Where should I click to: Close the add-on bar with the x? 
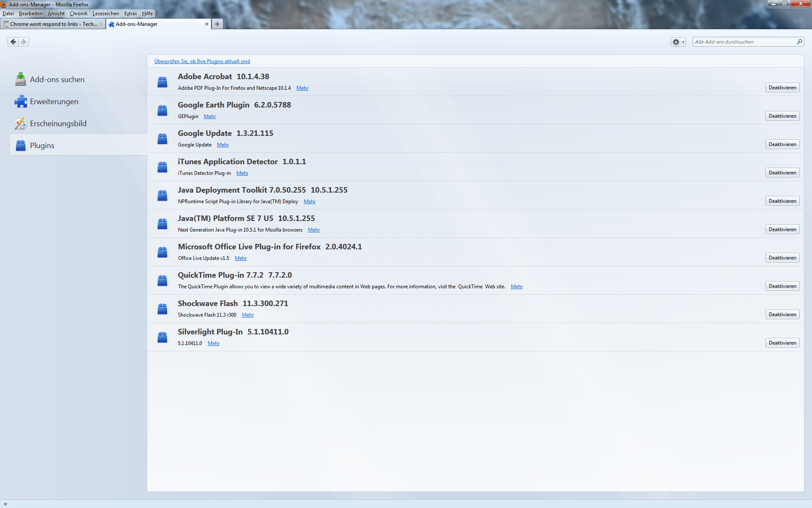click(5, 504)
